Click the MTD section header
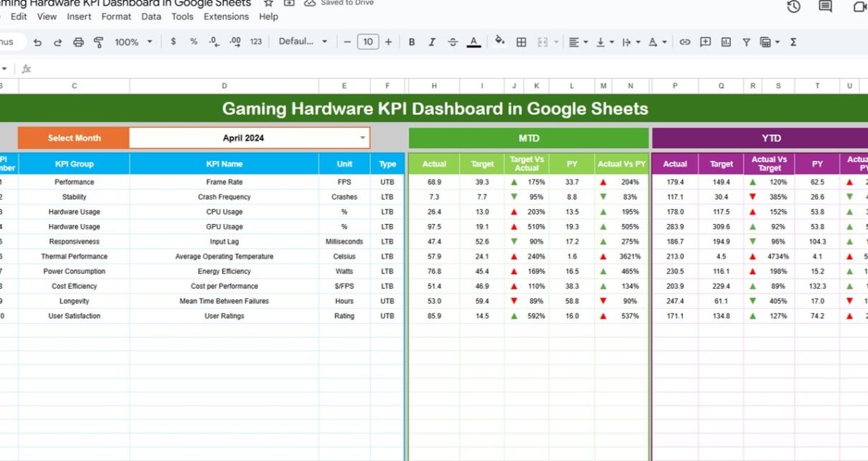 point(529,138)
